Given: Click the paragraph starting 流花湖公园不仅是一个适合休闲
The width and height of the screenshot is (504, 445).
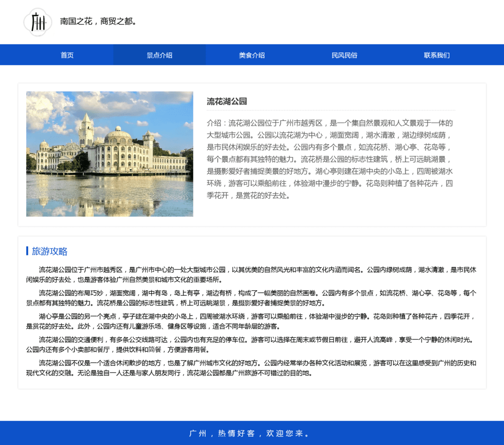Looking at the screenshot, I should pyautogui.click(x=251, y=368).
